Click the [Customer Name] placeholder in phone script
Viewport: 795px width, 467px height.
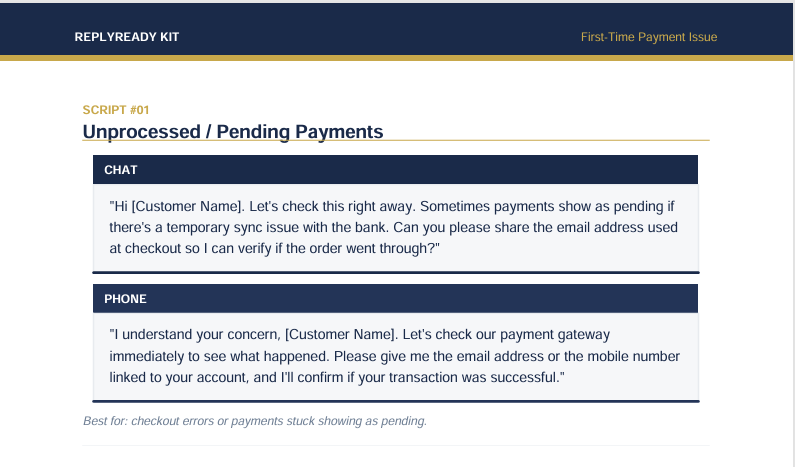[342, 335]
